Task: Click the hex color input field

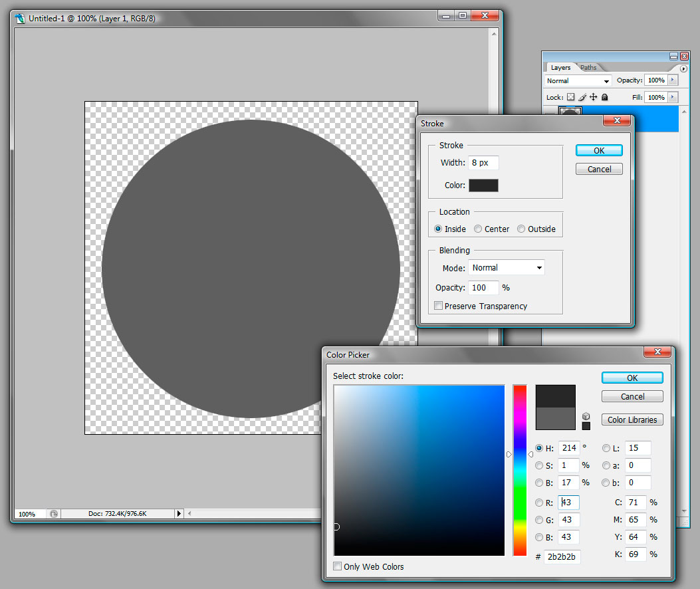Action: [562, 556]
